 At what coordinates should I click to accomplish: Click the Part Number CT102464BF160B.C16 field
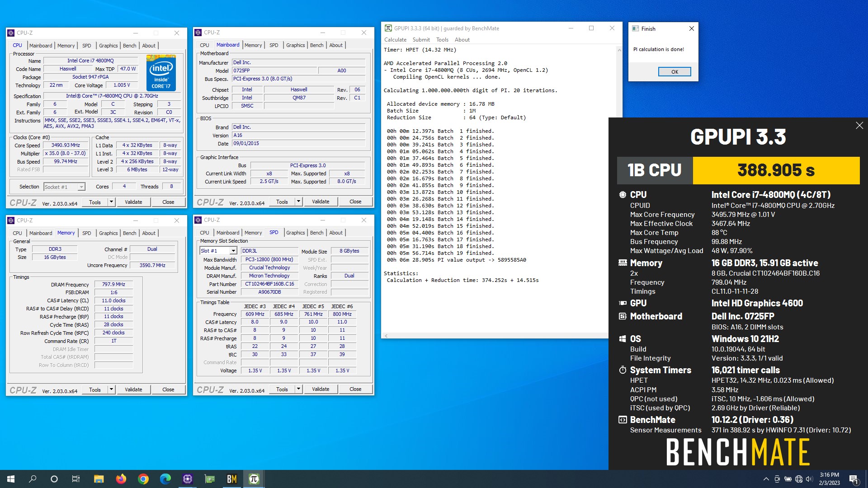(x=269, y=284)
